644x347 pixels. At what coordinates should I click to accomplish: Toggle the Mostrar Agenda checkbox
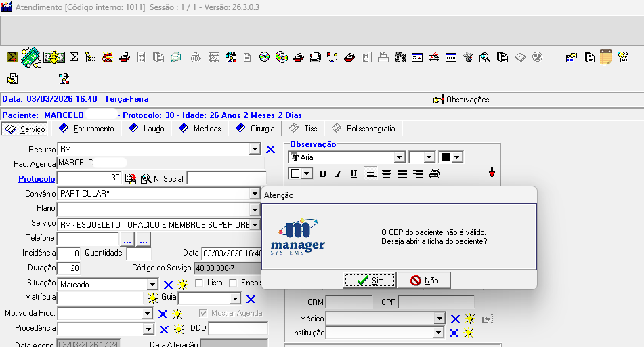203,313
